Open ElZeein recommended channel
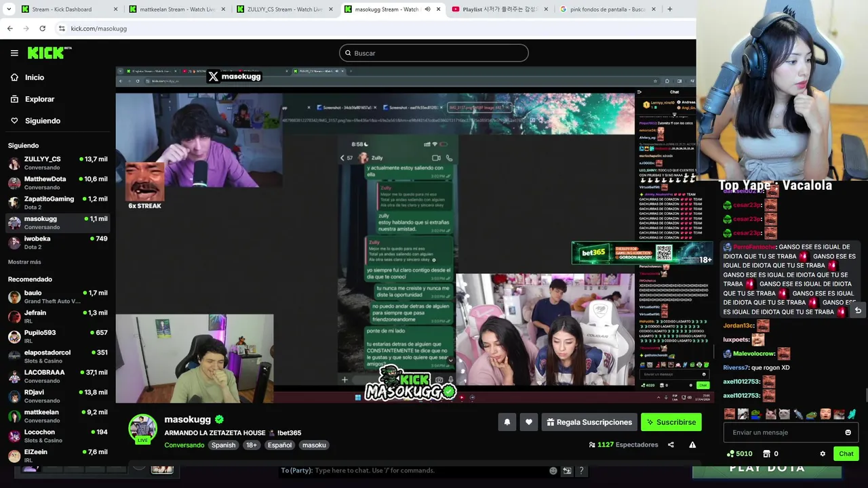This screenshot has height=488, width=868. click(58, 455)
